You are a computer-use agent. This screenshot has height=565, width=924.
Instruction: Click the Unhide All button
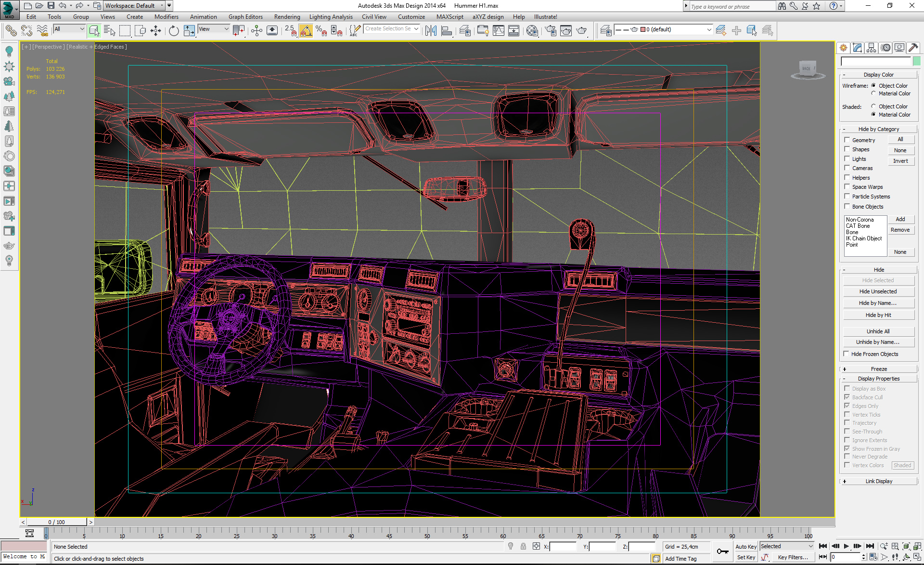pyautogui.click(x=878, y=331)
